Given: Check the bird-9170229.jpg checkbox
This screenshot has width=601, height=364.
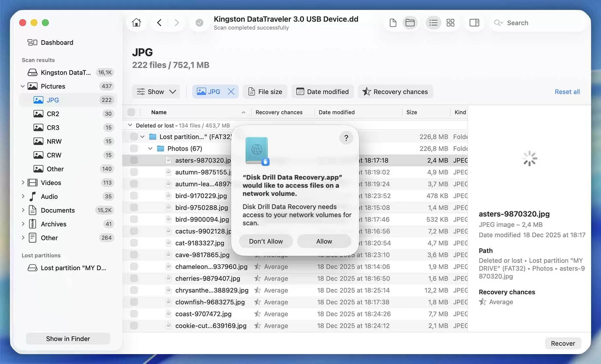Looking at the screenshot, I should point(134,196).
